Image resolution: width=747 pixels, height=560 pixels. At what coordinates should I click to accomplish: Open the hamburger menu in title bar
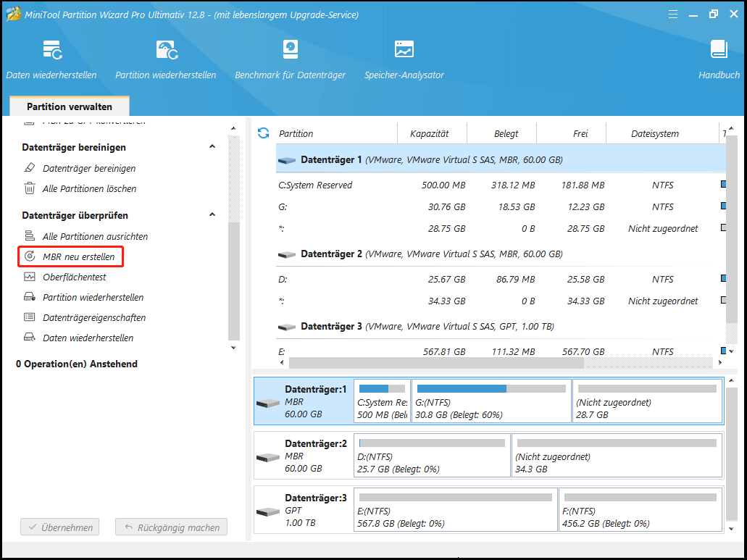[x=673, y=14]
